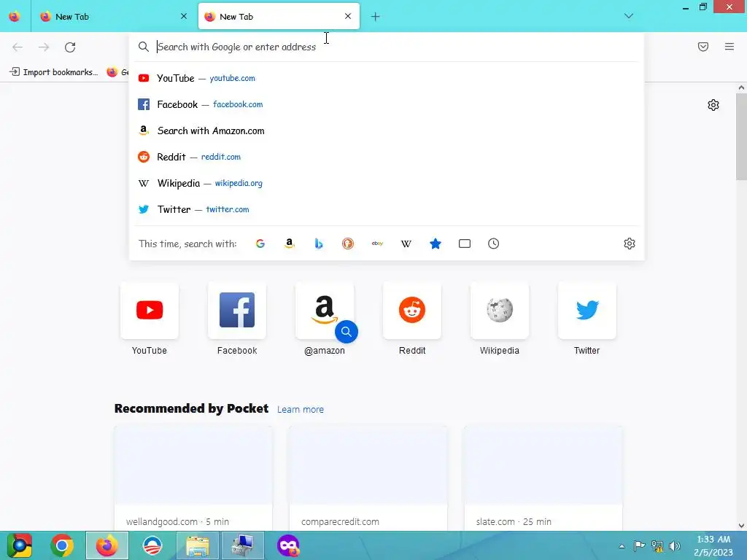
Task: Open Firefox View pinned tab icon
Action: tap(15, 17)
